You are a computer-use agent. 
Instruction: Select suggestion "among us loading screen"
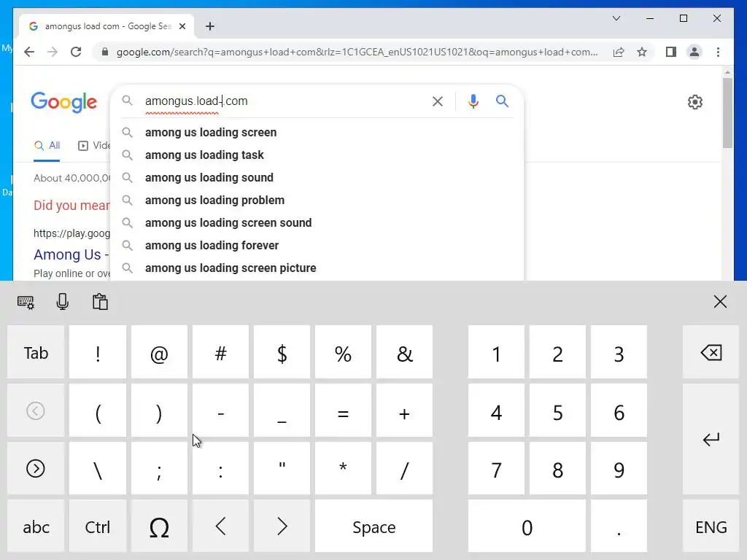[x=211, y=133]
